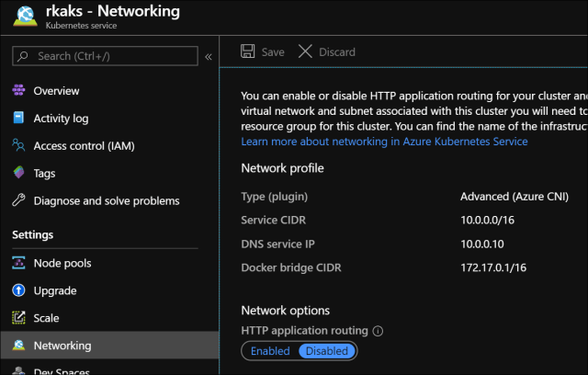Viewport: 588px width, 375px height.
Task: Click the Node pools icon
Action: coord(18,263)
